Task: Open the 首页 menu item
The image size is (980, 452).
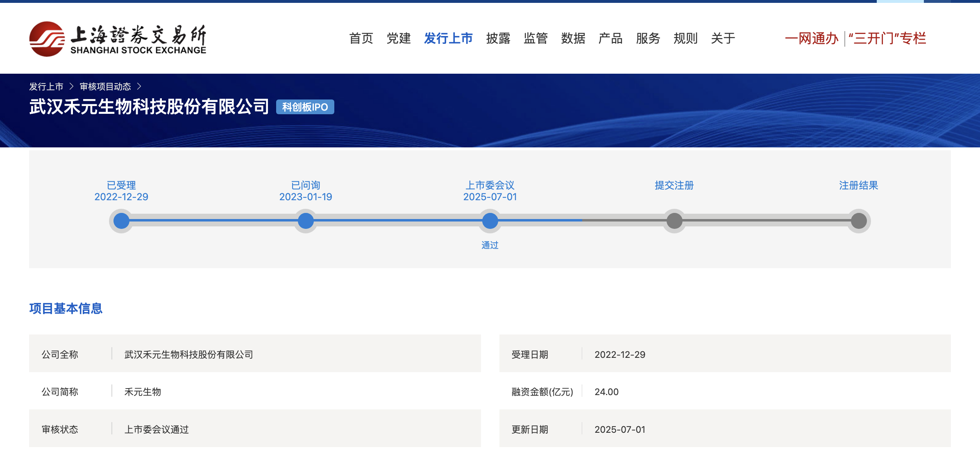Action: point(361,38)
